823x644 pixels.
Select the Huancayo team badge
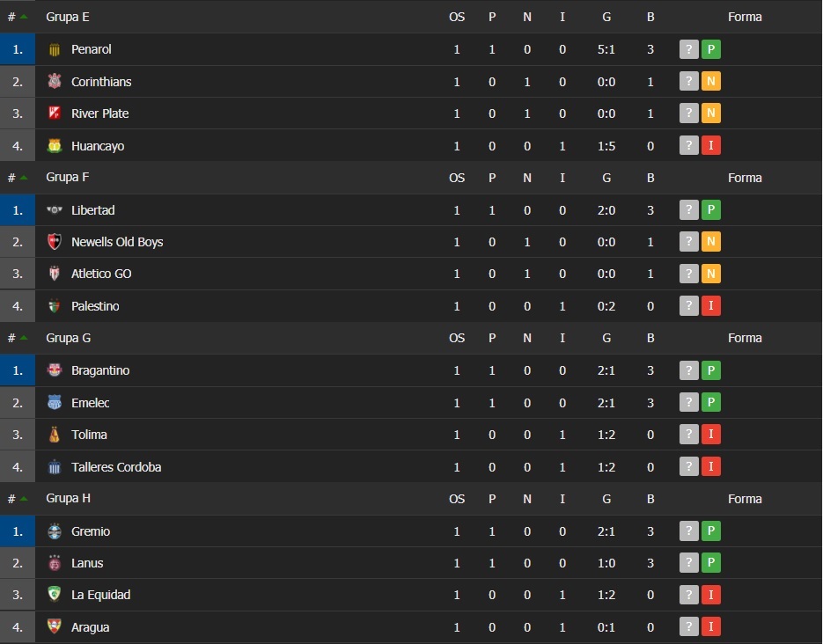coord(55,146)
